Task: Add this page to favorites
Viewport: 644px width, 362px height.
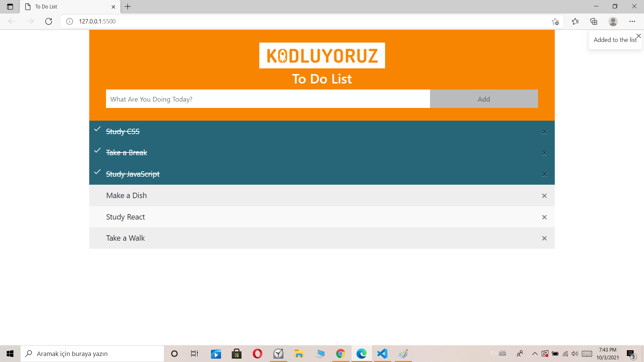Action: pos(555,21)
